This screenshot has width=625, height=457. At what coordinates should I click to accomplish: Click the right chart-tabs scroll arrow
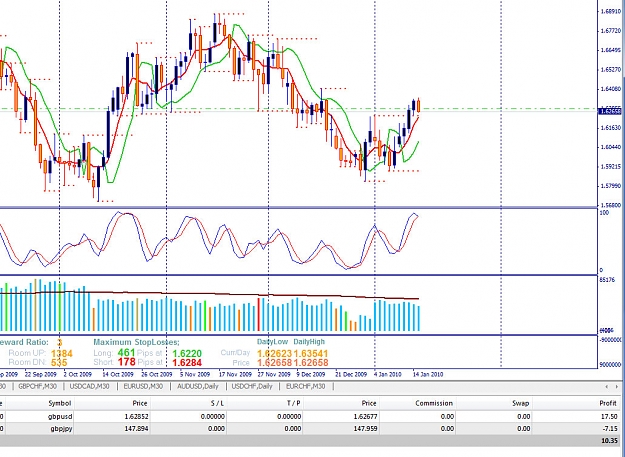click(x=617, y=386)
